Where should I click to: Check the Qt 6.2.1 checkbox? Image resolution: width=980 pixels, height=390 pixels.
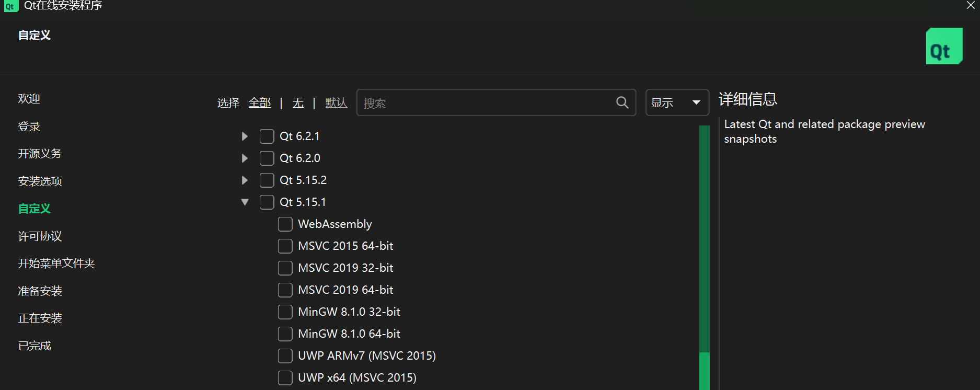pos(267,136)
